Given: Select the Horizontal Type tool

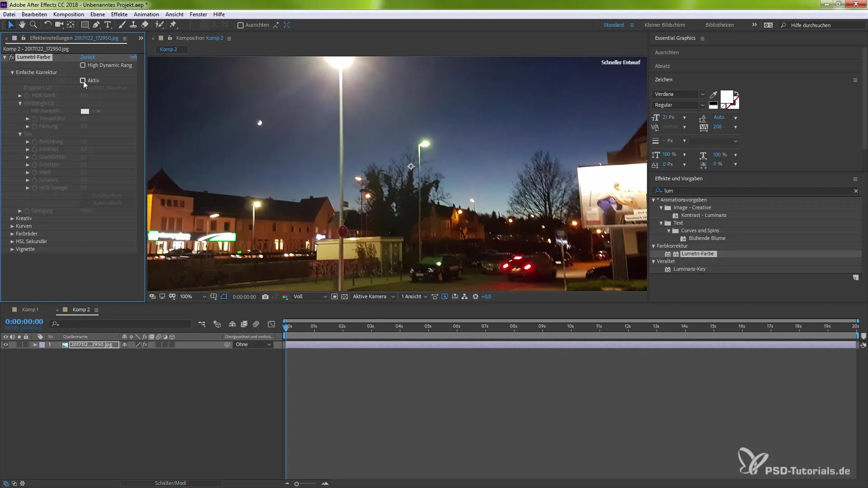Looking at the screenshot, I should point(108,25).
